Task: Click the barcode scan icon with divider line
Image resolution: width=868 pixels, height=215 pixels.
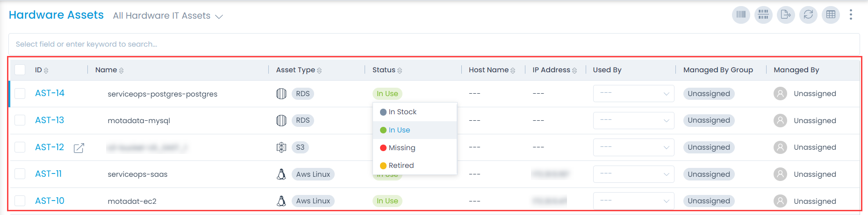Action: (x=763, y=15)
